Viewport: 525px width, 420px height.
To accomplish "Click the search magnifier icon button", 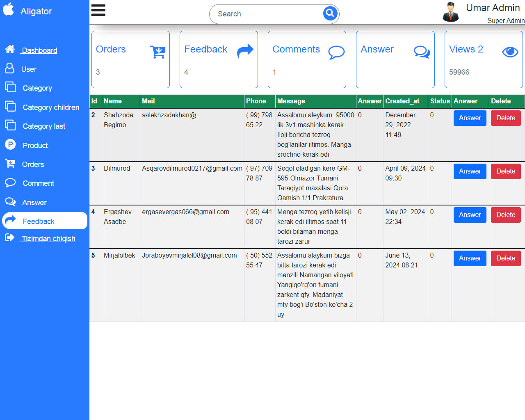I will coord(330,14).
